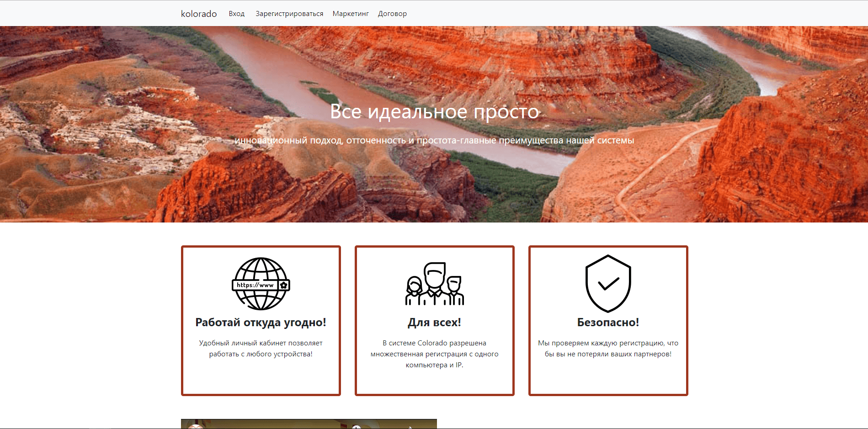Switch to the Маркетинг section
Viewport: 868px width, 429px height.
coord(350,13)
